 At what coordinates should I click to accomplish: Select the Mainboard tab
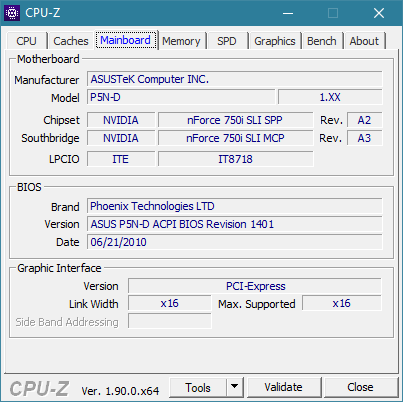(x=126, y=40)
